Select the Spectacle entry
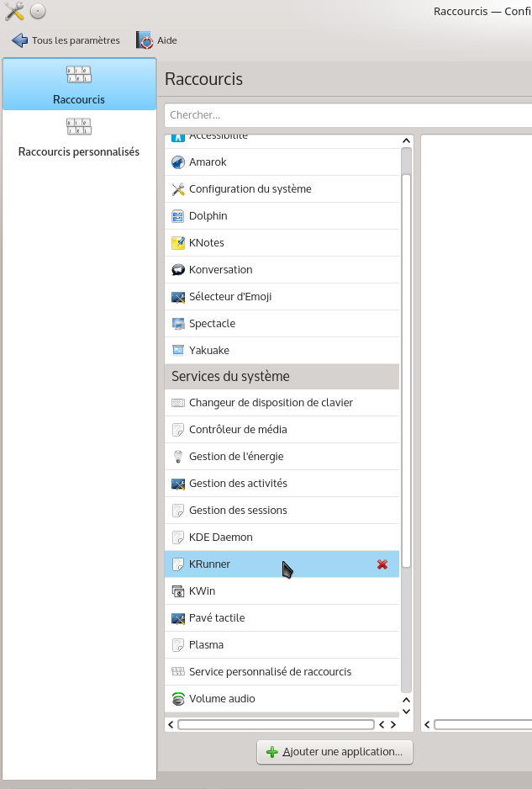 pos(282,324)
